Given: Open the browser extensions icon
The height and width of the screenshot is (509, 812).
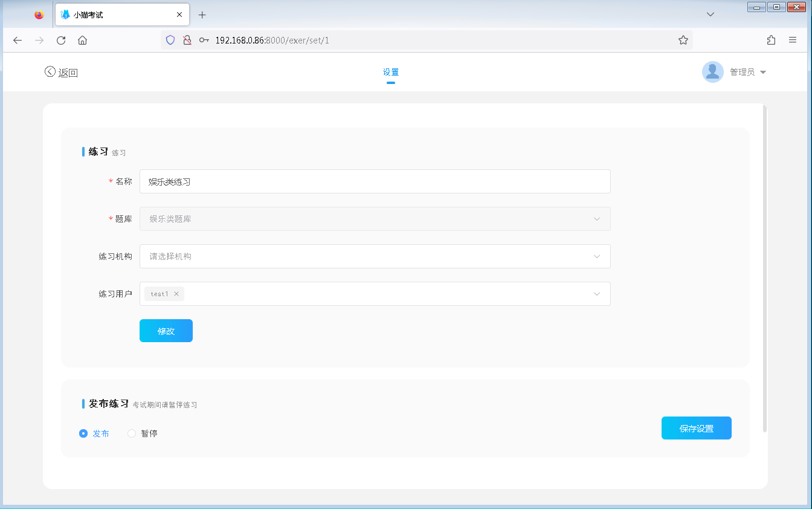Looking at the screenshot, I should pyautogui.click(x=771, y=41).
